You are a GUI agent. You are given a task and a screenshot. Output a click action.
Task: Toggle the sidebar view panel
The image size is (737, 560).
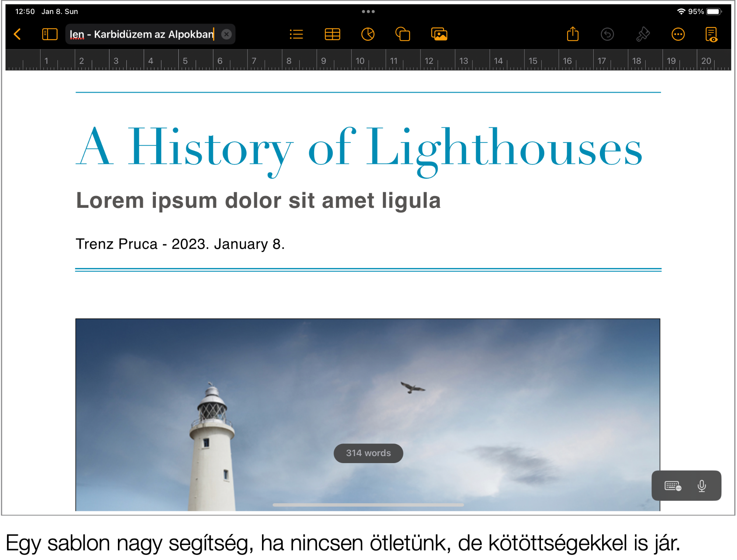pyautogui.click(x=50, y=34)
